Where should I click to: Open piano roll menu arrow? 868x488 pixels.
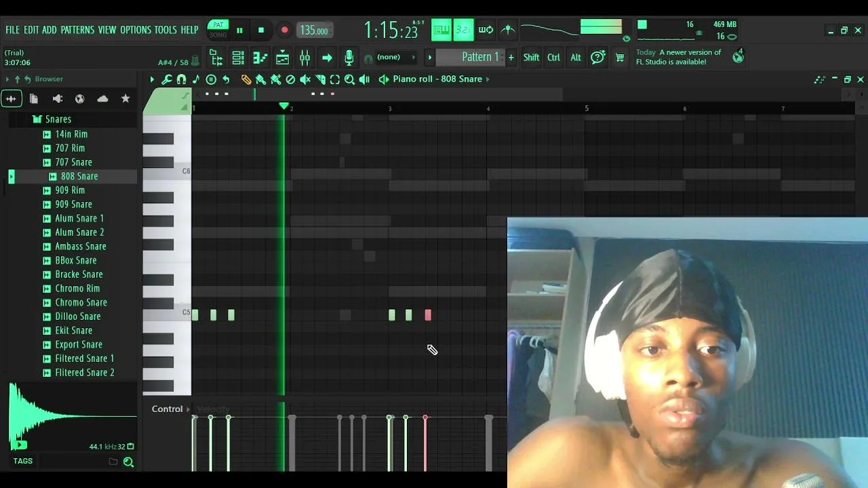point(152,79)
